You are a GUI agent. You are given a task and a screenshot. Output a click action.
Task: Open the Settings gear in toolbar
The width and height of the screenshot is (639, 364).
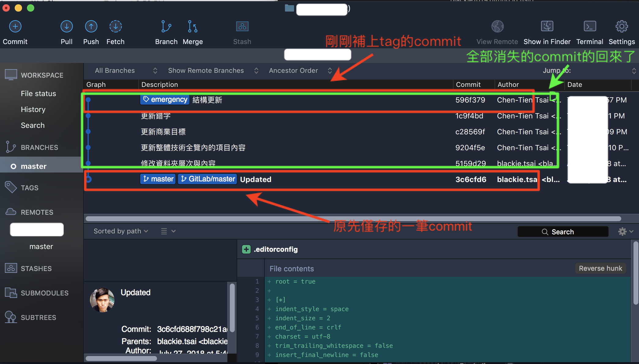622,27
